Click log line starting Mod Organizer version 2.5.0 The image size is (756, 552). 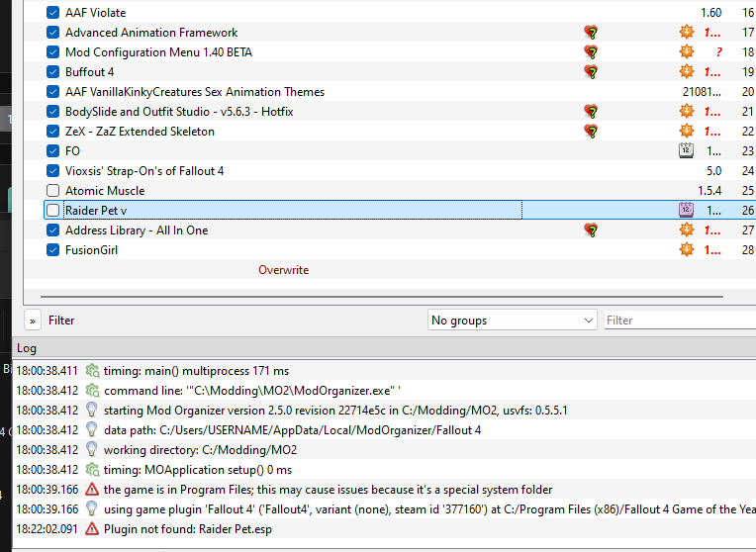[x=335, y=411]
